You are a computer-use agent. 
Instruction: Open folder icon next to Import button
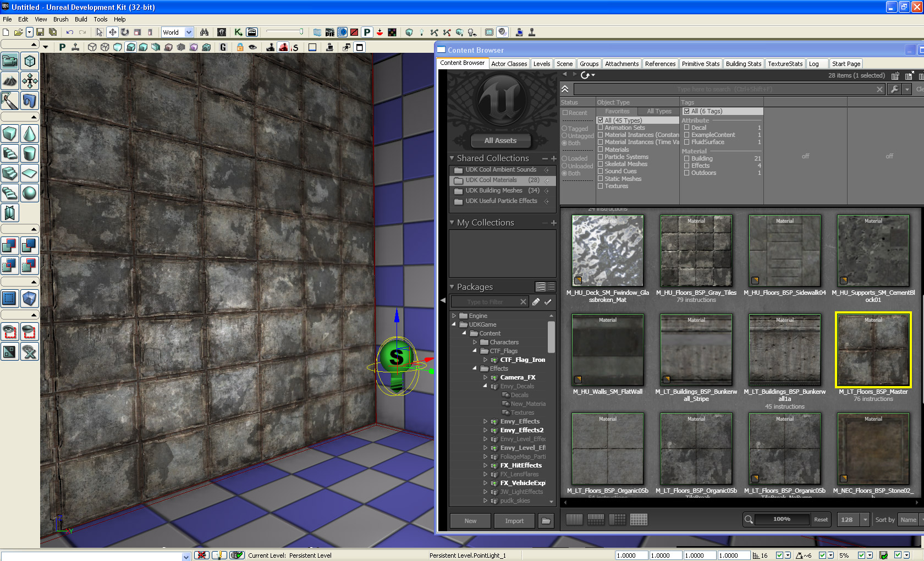(546, 521)
